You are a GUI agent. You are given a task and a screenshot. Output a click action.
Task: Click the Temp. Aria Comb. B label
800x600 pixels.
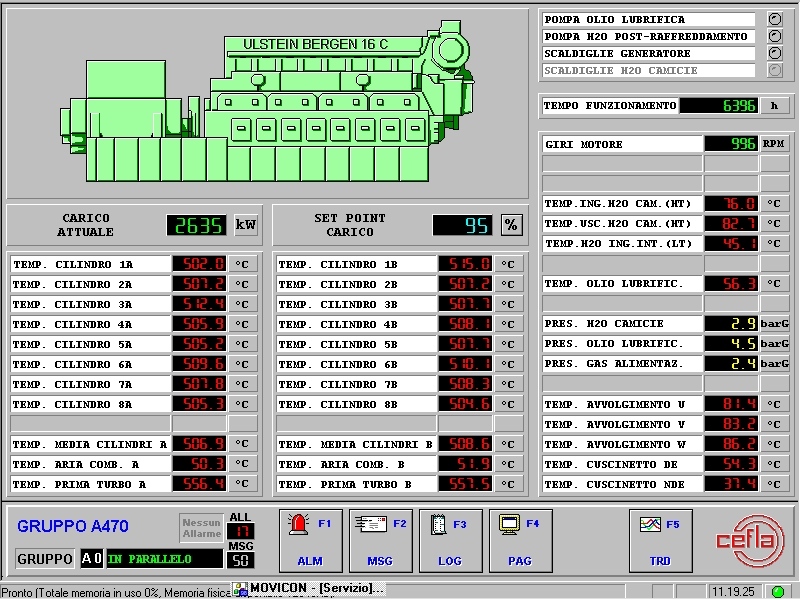tap(356, 464)
